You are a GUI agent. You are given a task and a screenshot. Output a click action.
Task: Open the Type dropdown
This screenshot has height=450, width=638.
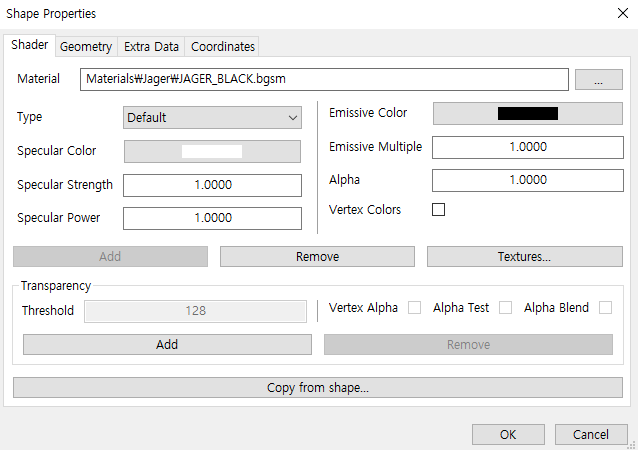pyautogui.click(x=213, y=117)
